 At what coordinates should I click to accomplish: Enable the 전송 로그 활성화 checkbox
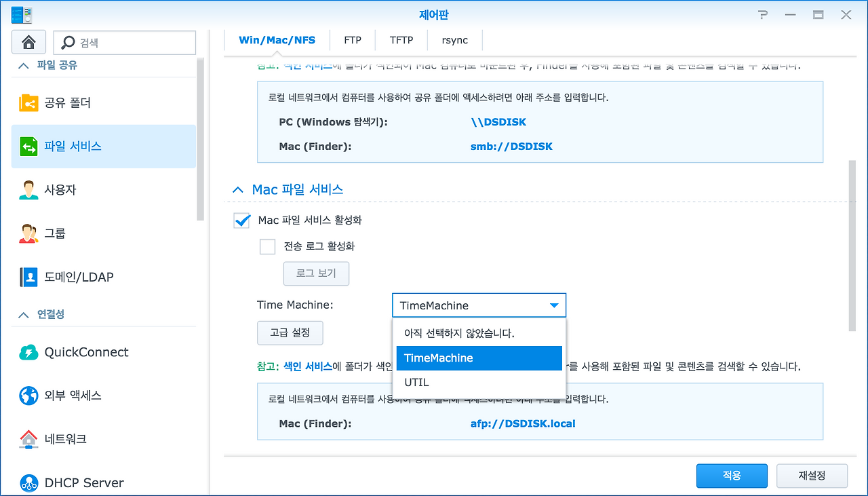267,246
